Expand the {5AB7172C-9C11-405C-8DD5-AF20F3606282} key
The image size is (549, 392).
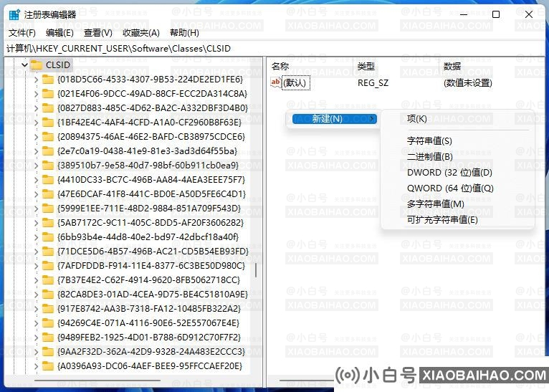pyautogui.click(x=36, y=224)
